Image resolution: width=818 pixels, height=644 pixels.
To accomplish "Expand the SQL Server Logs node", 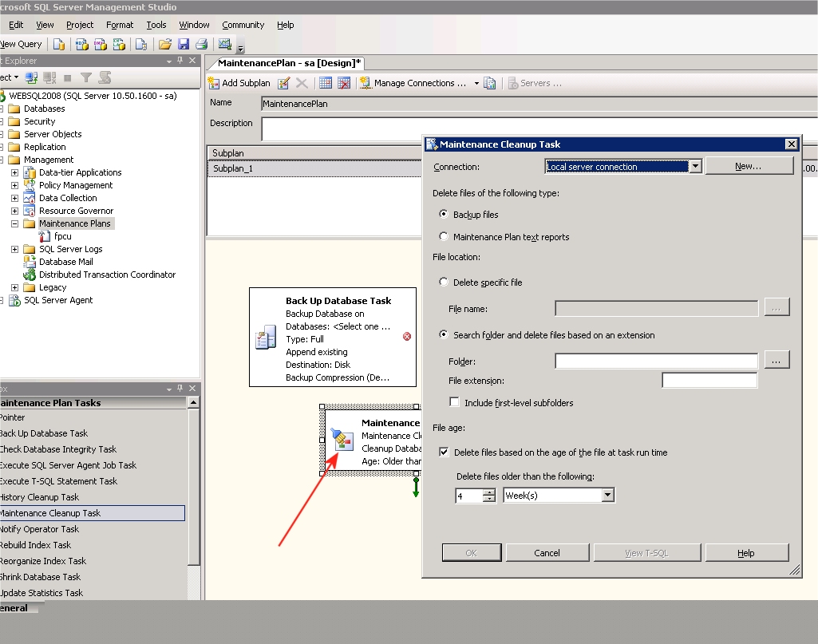I will tap(14, 249).
